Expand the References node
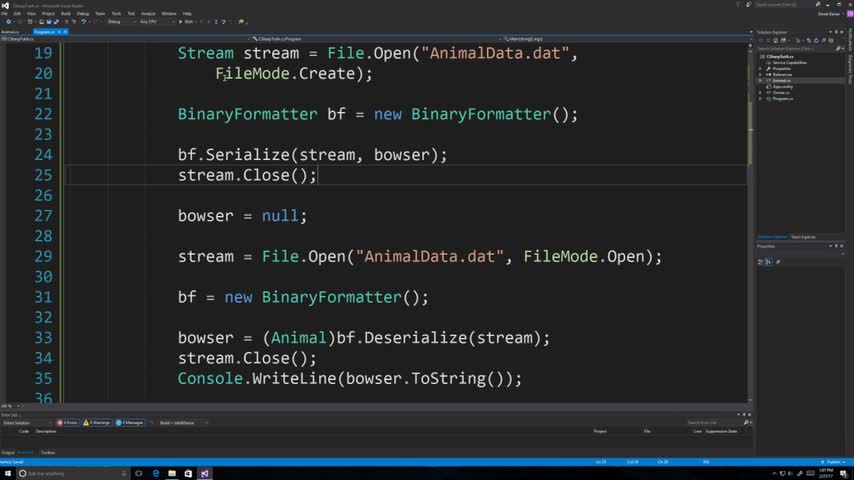 (x=760, y=75)
